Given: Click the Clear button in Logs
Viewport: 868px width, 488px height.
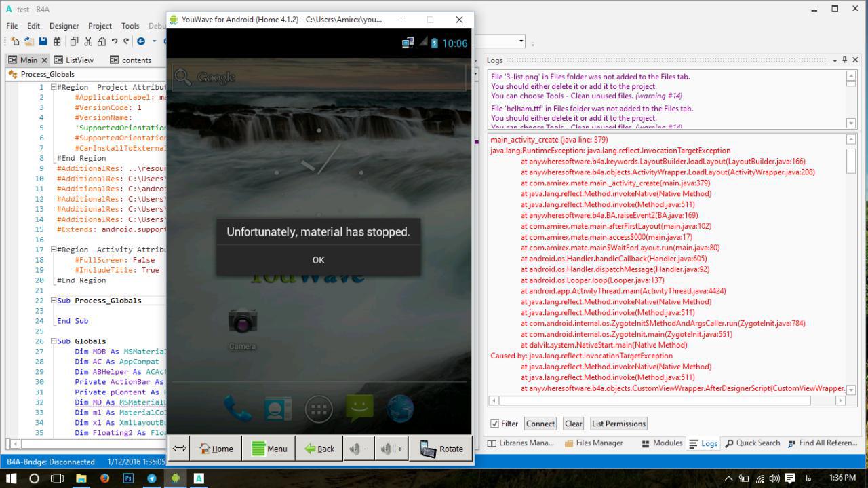Looking at the screenshot, I should 573,424.
